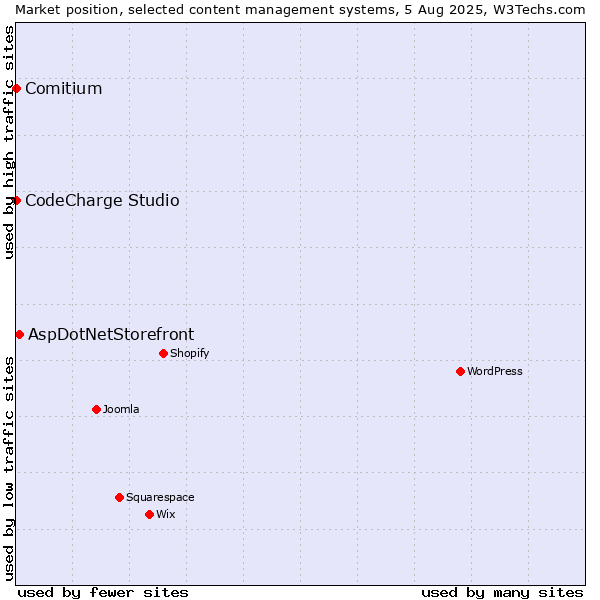Select the Squarespace label text
Image resolution: width=600 pixels, height=600 pixels.
(x=160, y=497)
